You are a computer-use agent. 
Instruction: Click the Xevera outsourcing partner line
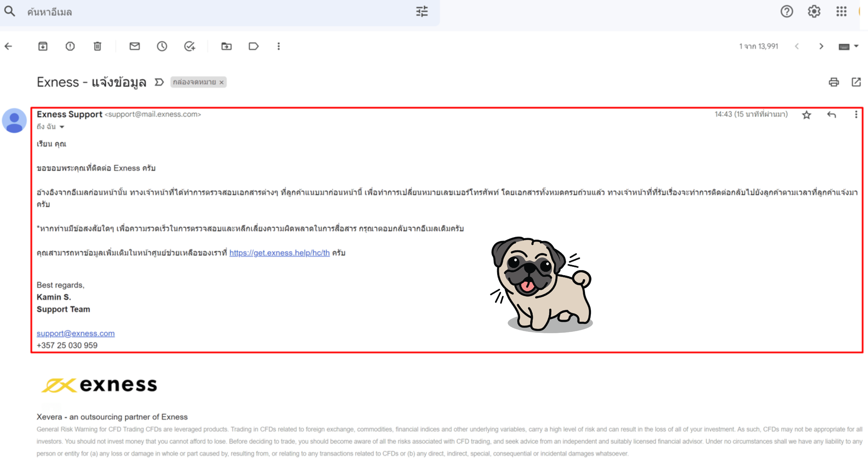click(112, 417)
